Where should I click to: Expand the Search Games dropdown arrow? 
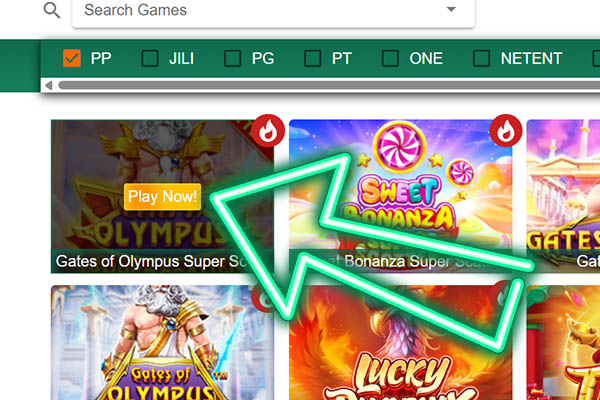[452, 9]
